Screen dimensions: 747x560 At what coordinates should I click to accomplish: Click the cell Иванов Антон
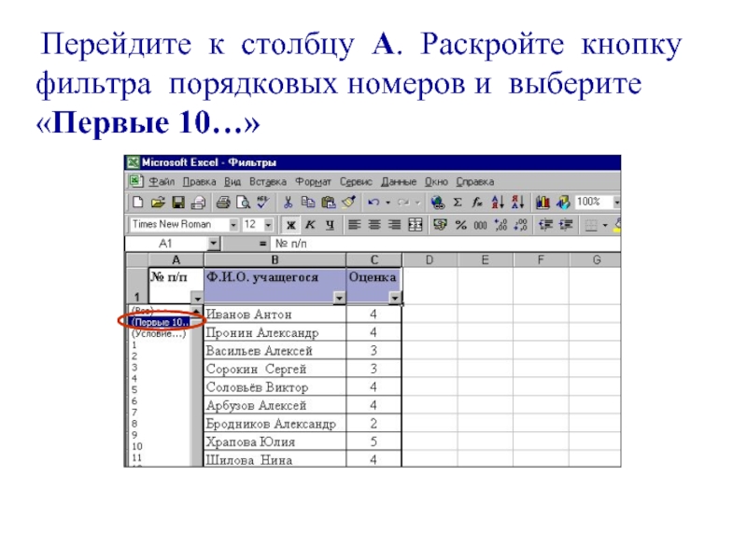point(275,315)
